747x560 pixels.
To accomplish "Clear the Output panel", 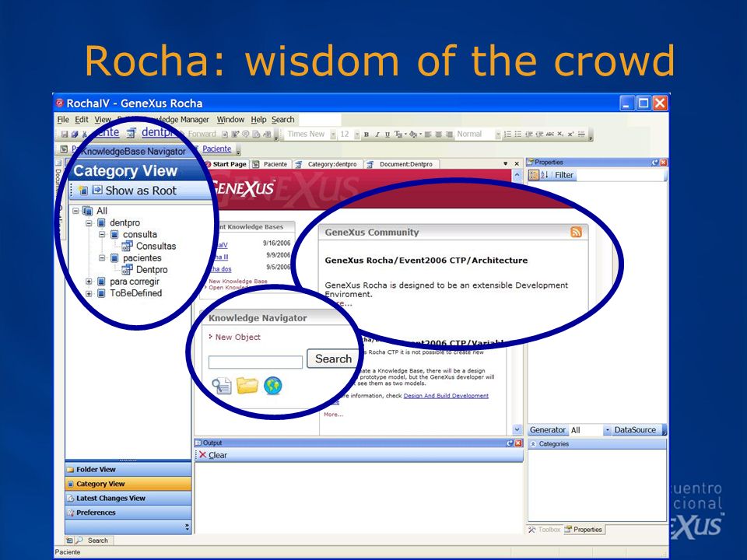I will 213,455.
